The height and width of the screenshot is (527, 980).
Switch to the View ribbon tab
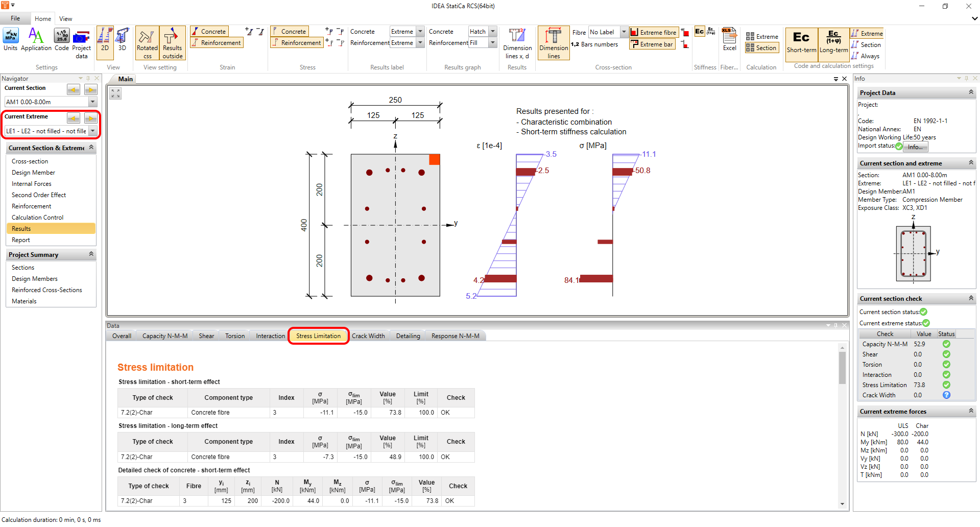(x=66, y=19)
